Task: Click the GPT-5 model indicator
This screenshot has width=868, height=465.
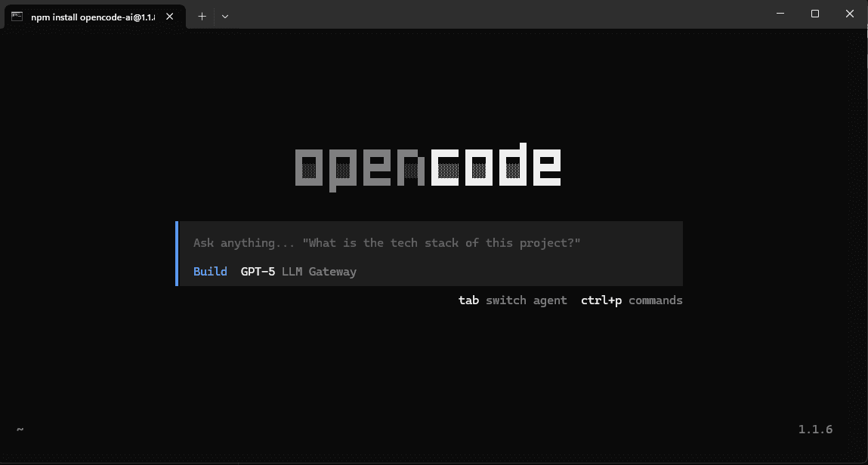Action: click(x=257, y=271)
